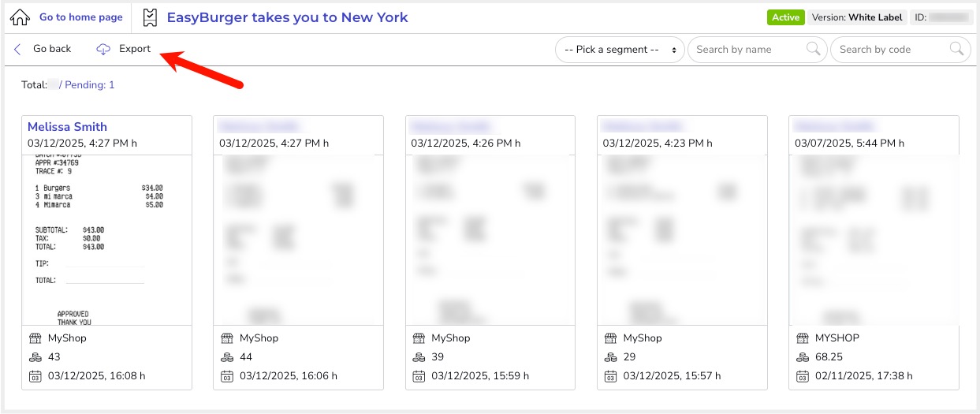Click the receipt icon beside campaign title
Screen dimensions: 980x414
(151, 17)
